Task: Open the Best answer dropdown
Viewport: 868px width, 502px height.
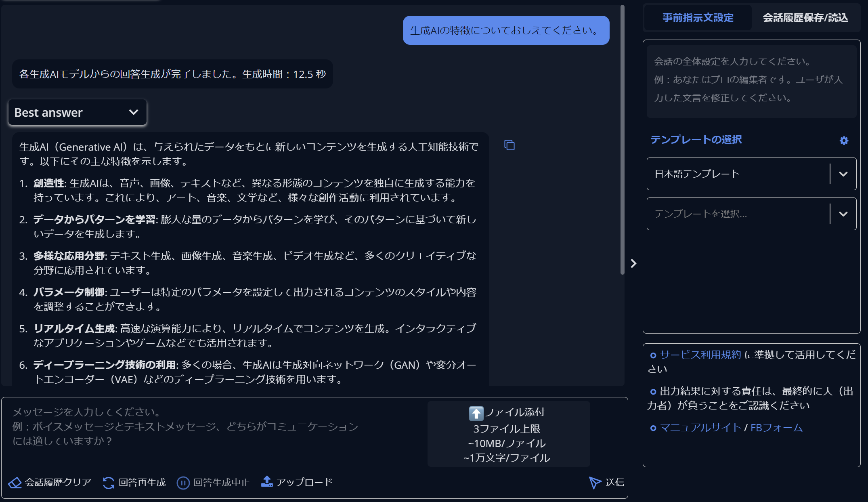Action: [x=77, y=113]
